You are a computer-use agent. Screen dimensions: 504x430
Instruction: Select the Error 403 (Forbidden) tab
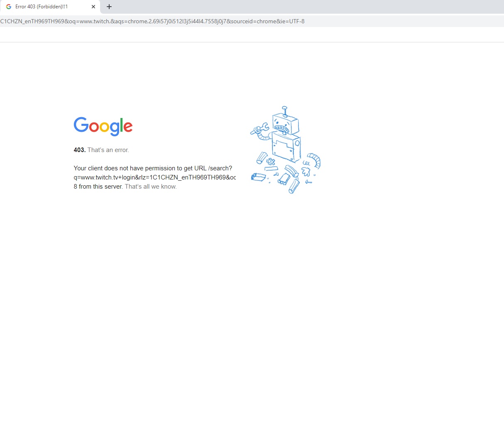click(50, 7)
